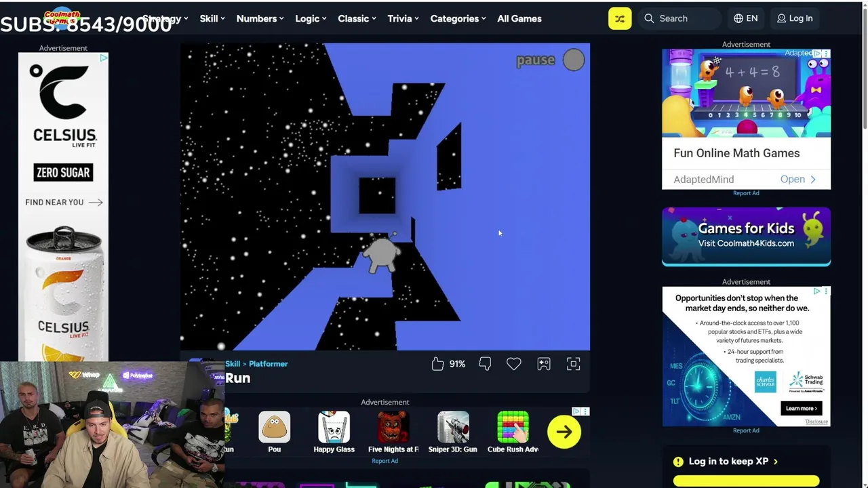Viewport: 868px width, 488px height.
Task: Click Games for Kids Coolmath4Kids banner
Action: (x=746, y=237)
